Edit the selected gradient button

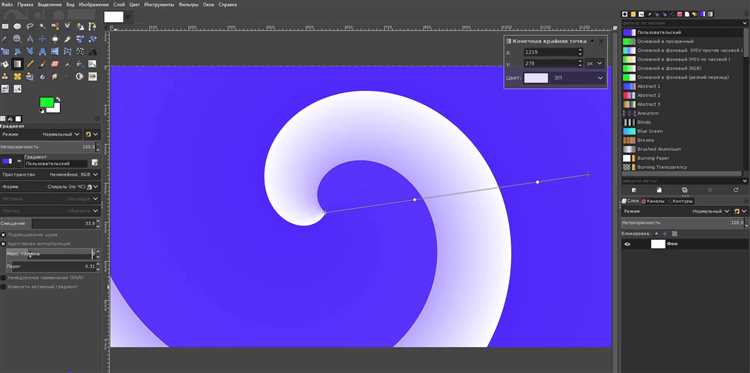(634, 190)
